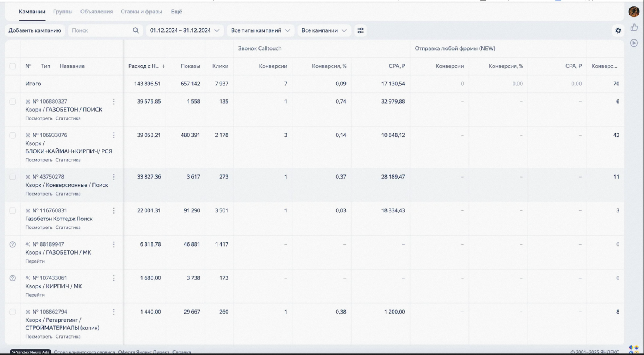Click the Добавить кампанию button
Screen dimensions: 644x355
pos(35,30)
